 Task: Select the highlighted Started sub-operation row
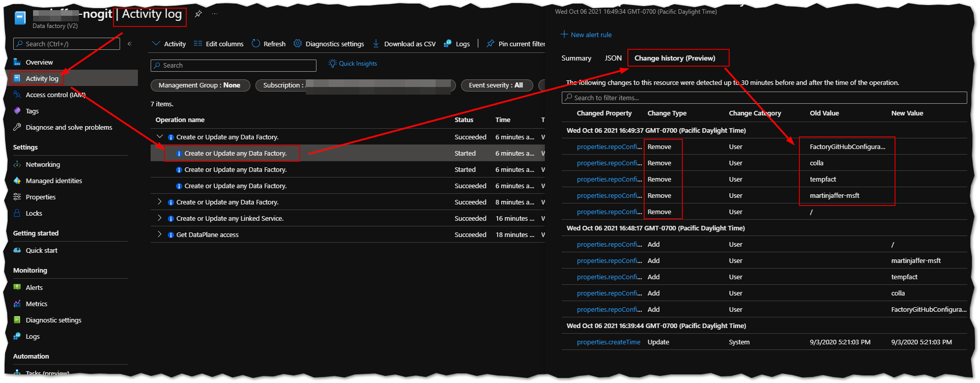click(348, 153)
